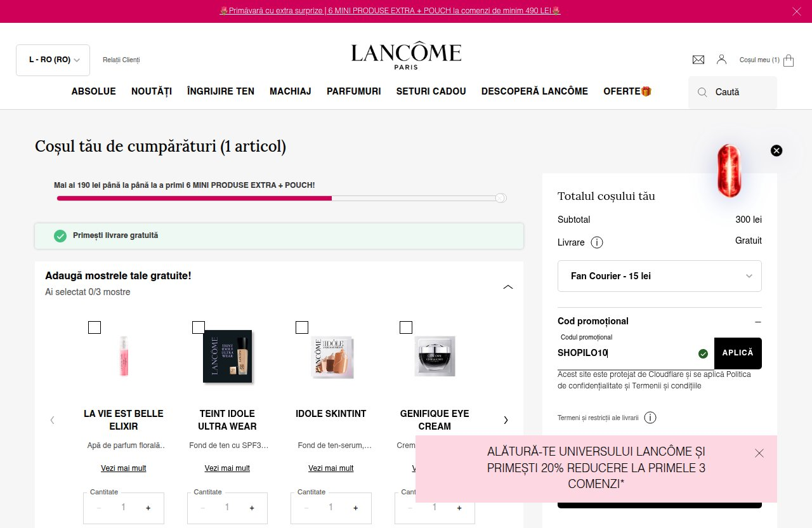Open the OFERTE menu
The height and width of the screenshot is (528, 812).
click(627, 91)
